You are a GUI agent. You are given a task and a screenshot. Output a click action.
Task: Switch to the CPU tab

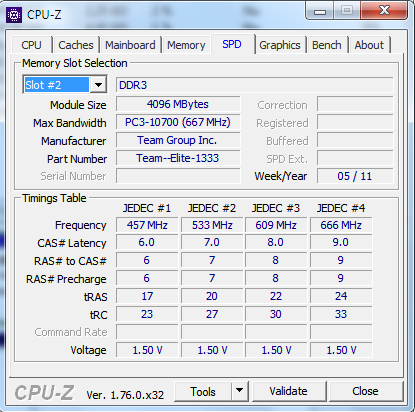coord(32,45)
